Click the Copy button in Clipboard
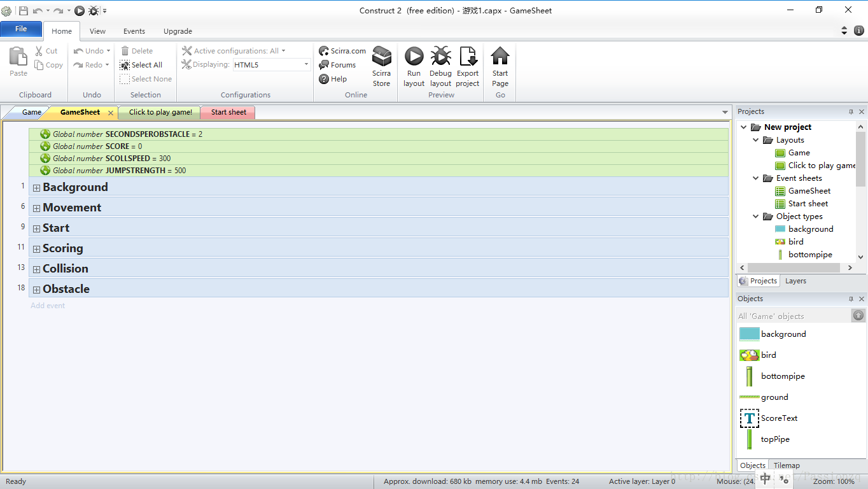Viewport: 868px width, 489px height. [x=48, y=65]
